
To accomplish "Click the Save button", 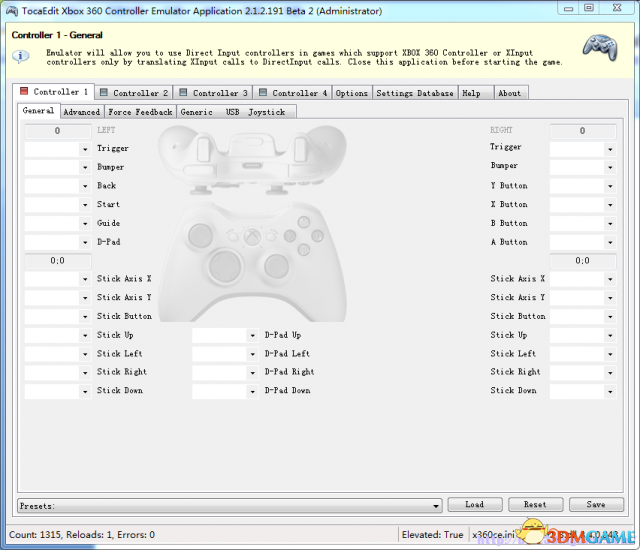I will pyautogui.click(x=596, y=505).
